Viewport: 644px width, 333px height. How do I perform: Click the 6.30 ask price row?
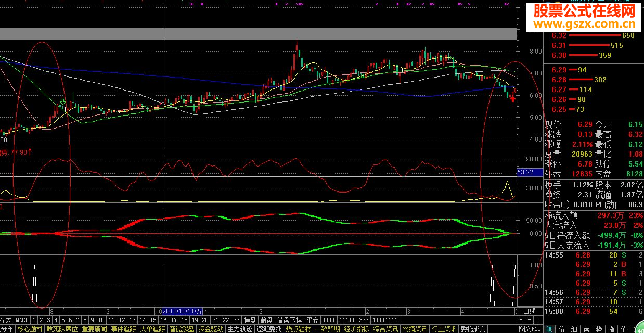point(594,56)
